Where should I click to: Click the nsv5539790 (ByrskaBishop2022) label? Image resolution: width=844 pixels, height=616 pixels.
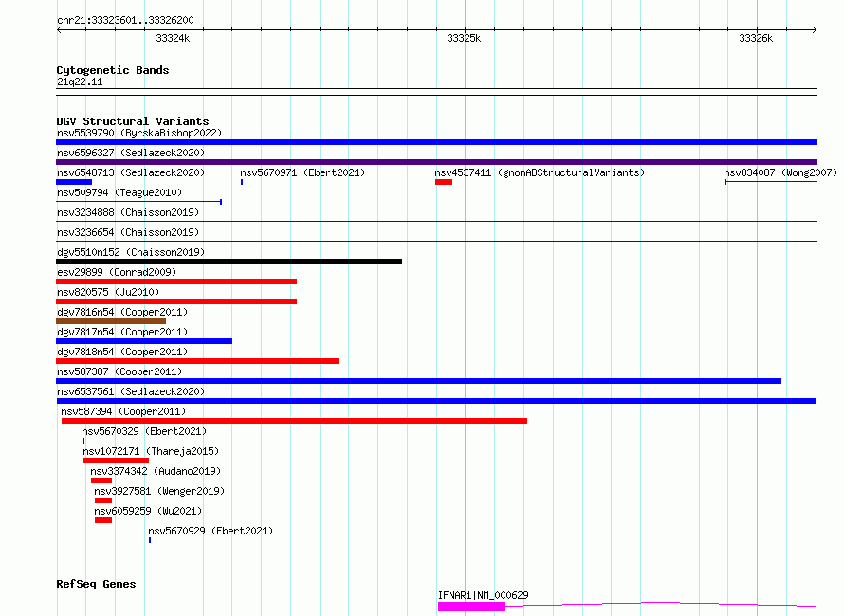[x=139, y=133]
